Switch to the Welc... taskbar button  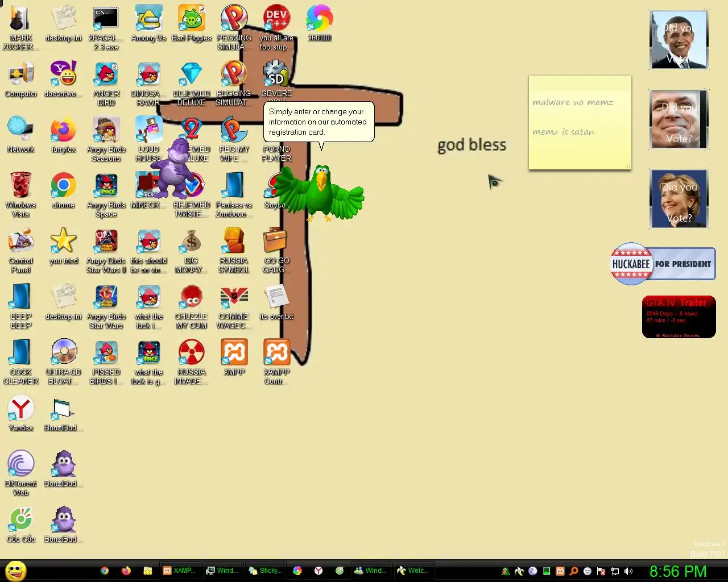tap(413, 571)
